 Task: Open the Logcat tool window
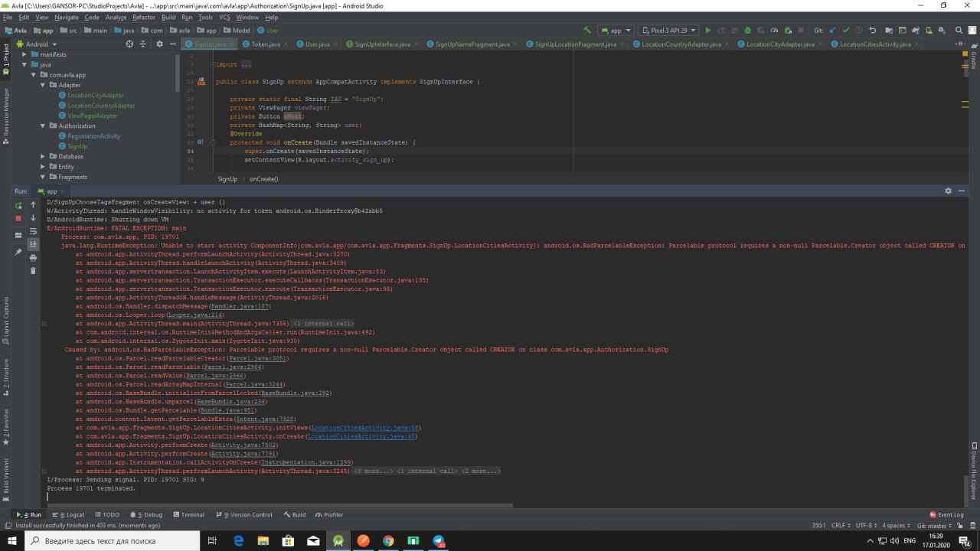[x=69, y=515]
